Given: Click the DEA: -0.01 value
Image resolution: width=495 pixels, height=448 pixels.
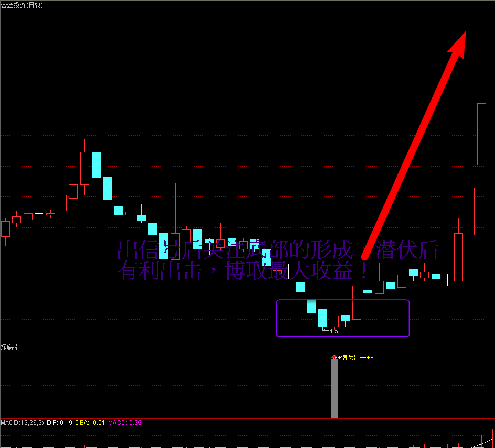Looking at the screenshot, I should tap(90, 423).
